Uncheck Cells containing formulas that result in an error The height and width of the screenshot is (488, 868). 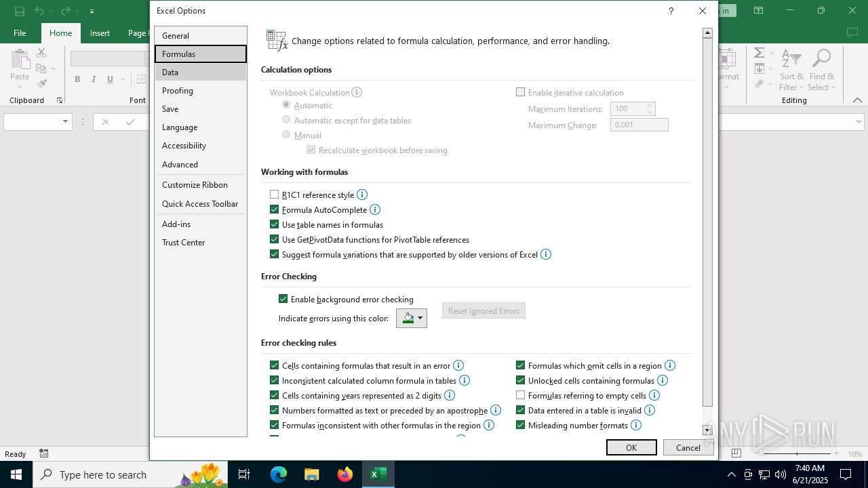click(275, 365)
